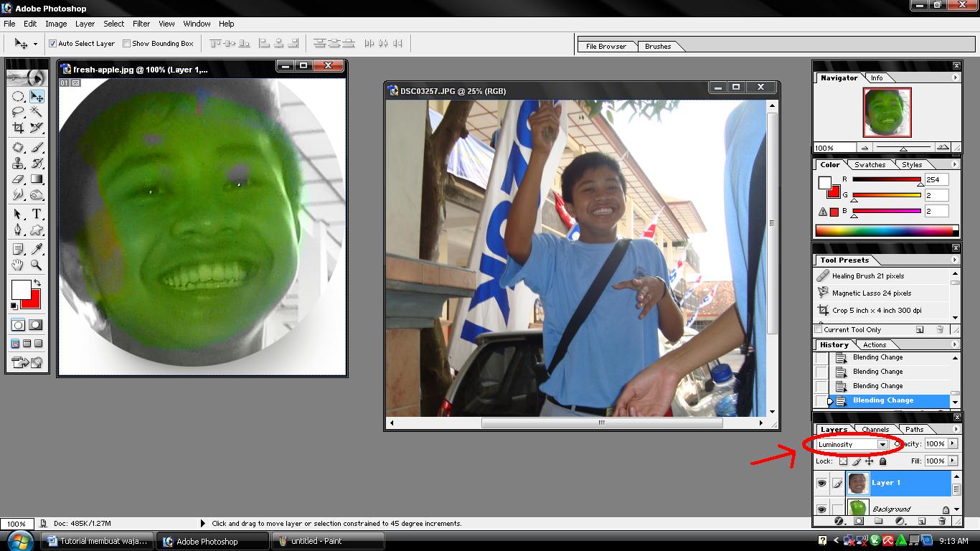Select the Brush tool in toolbox
The width and height of the screenshot is (980, 551).
36,147
